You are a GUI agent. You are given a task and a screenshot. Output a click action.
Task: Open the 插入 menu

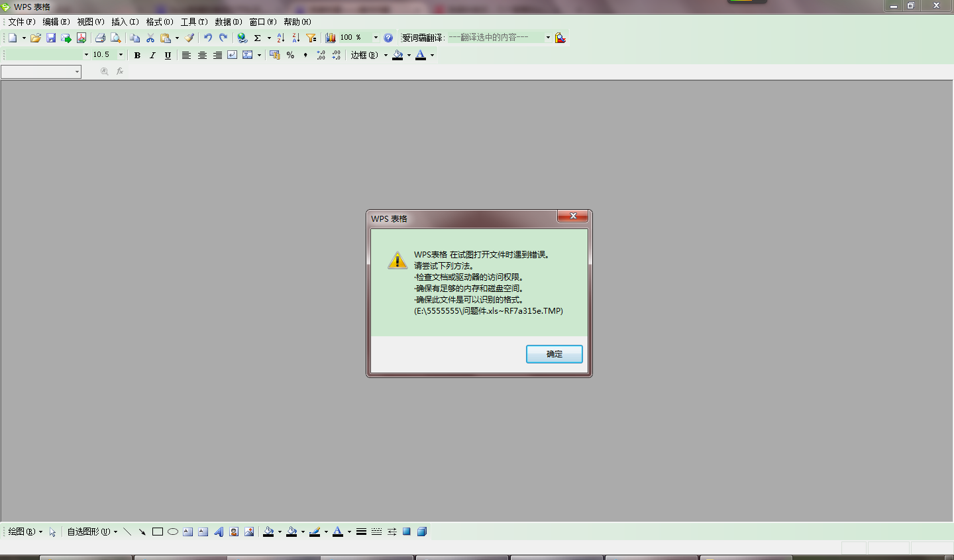[125, 22]
